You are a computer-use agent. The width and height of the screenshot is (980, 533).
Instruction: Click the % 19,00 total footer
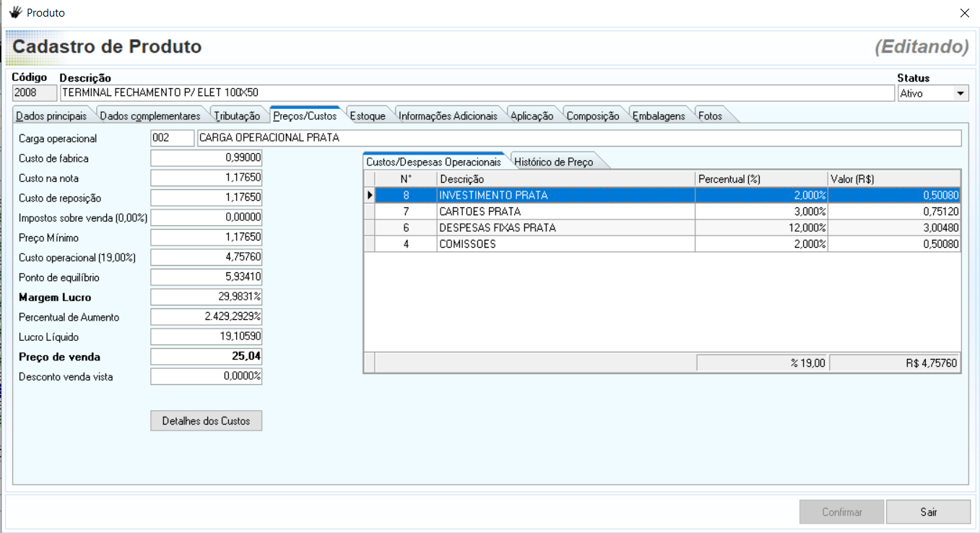[x=763, y=363]
